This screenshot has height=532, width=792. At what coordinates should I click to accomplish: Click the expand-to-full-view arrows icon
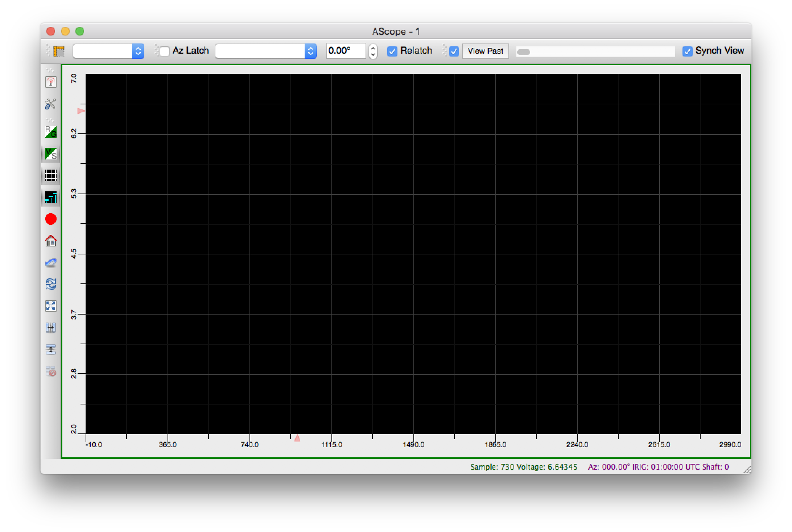coord(50,306)
